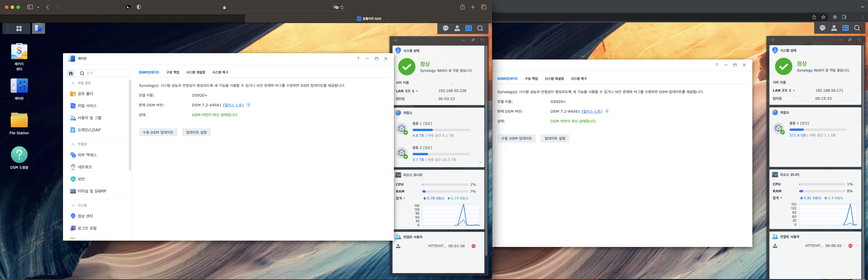868x280 pixels.
Task: Open notifications chat icon in Chrome DSM
Action: tap(823, 28)
